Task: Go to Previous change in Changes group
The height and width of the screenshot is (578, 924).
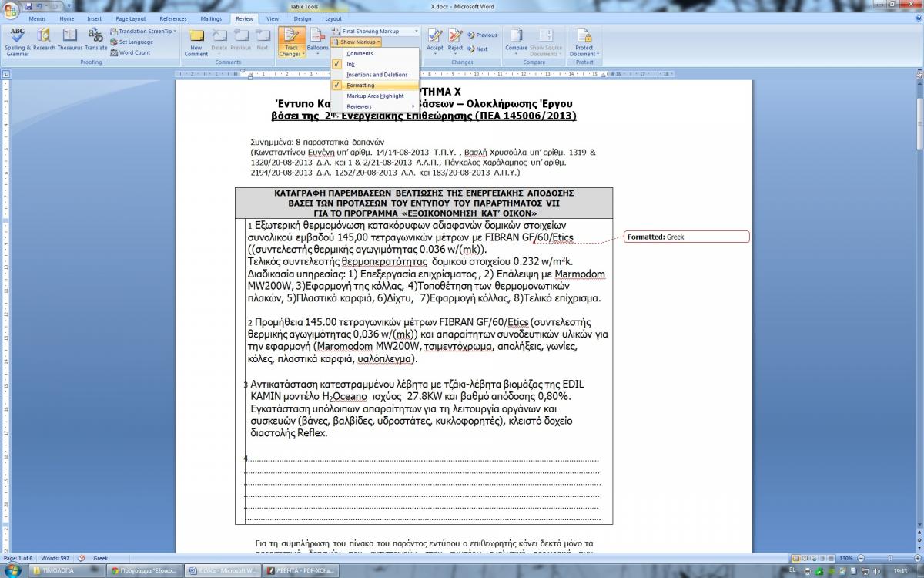Action: point(483,35)
